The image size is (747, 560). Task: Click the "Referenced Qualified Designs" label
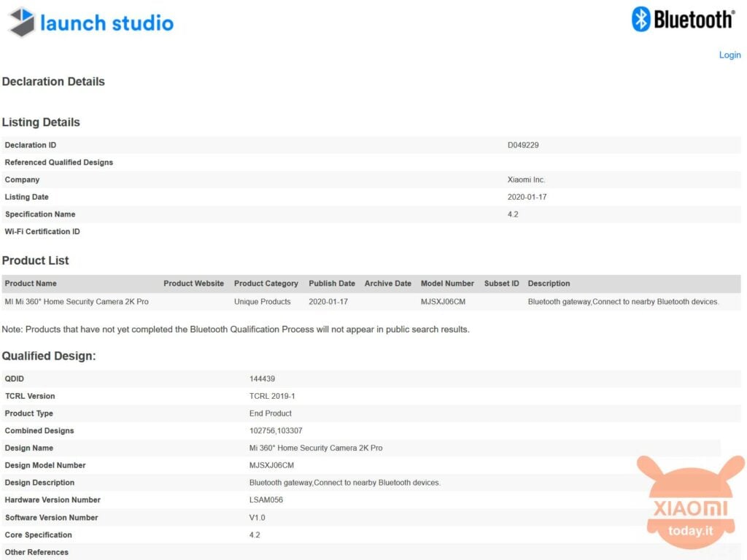pyautogui.click(x=59, y=163)
